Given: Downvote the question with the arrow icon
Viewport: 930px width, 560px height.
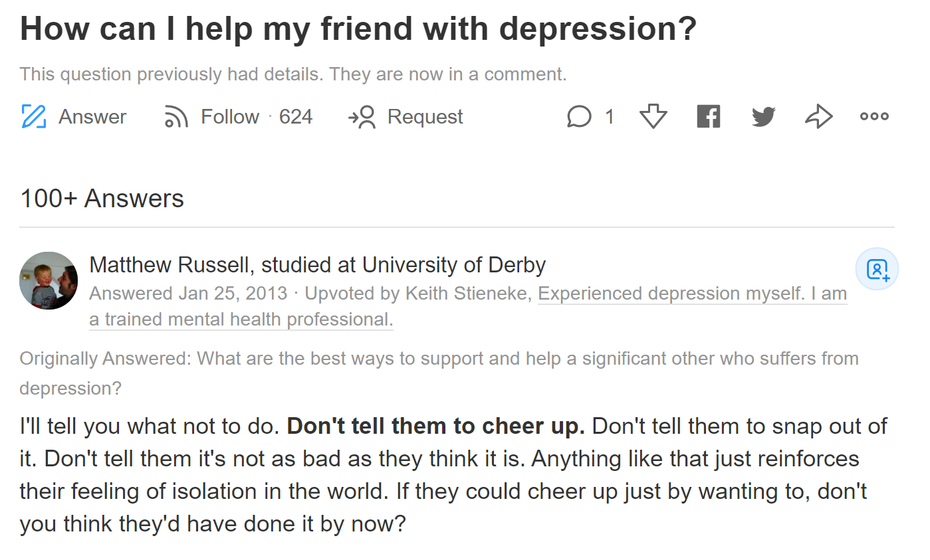Looking at the screenshot, I should click(x=653, y=116).
